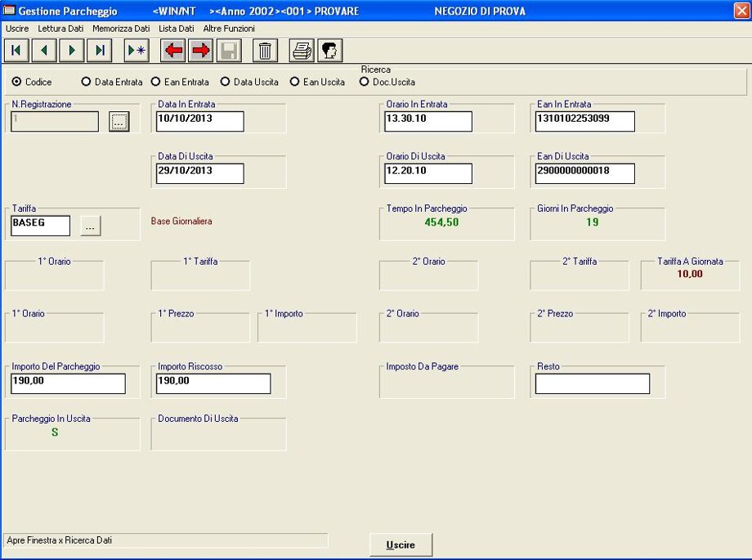Select the Codice search radio button
This screenshot has width=752, height=560.
tap(17, 82)
